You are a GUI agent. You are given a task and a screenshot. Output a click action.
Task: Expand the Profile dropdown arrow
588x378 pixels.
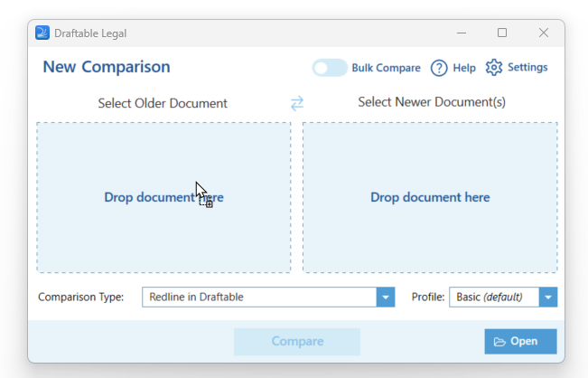548,297
